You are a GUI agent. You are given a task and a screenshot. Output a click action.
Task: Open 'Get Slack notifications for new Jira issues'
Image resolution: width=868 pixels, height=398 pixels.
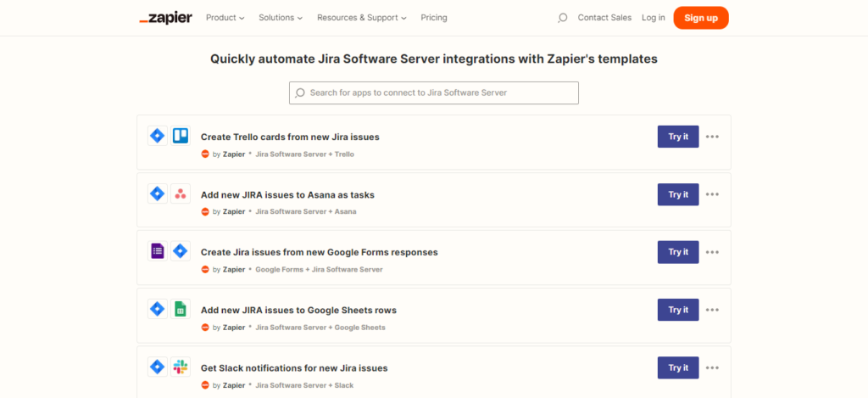tap(294, 368)
